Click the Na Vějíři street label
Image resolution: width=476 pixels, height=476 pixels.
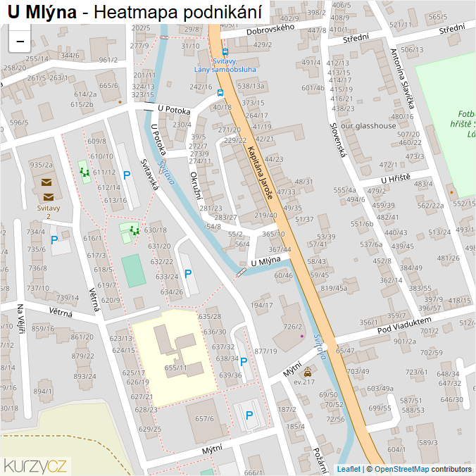(20, 319)
